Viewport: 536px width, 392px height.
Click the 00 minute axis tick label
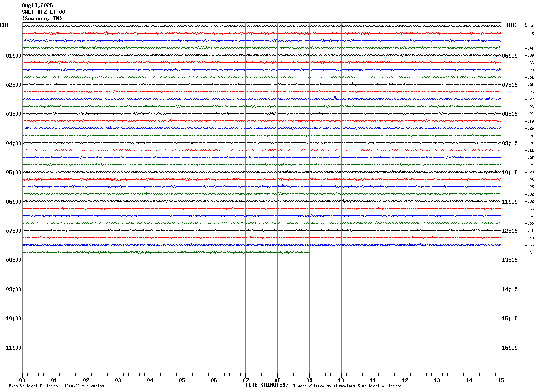[22, 380]
